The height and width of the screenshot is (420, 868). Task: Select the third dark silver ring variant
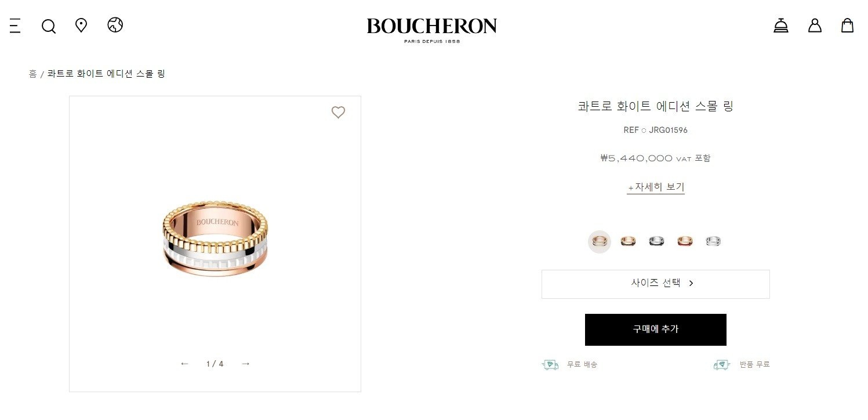[656, 241]
